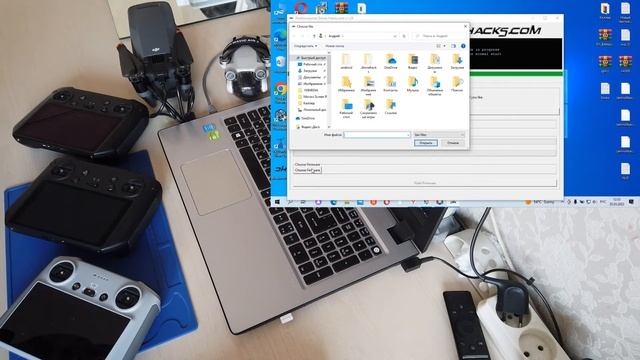Click the taskbar search icon
Image resolution: width=640 pixels, height=360 pixels.
point(291,202)
